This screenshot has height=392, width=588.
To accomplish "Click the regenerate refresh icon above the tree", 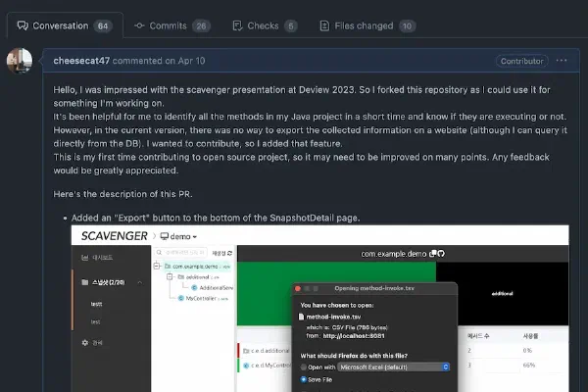I will [x=230, y=253].
